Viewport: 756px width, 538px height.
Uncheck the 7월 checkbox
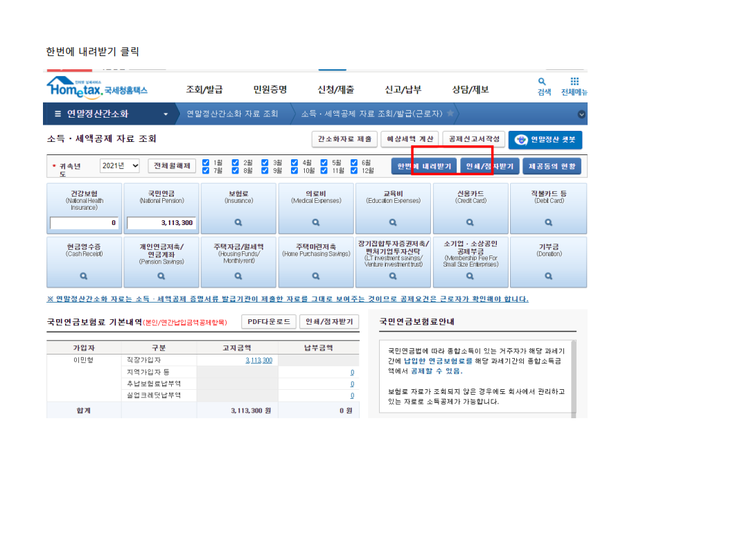tap(206, 170)
